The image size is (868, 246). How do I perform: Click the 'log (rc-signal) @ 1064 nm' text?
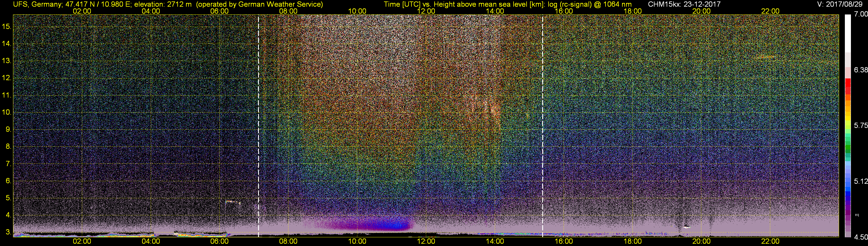pos(590,4)
